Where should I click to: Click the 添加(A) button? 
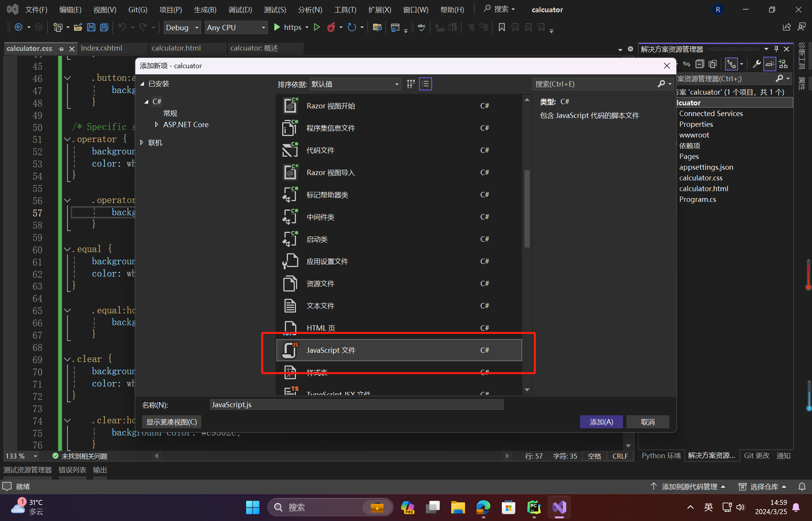coord(601,422)
